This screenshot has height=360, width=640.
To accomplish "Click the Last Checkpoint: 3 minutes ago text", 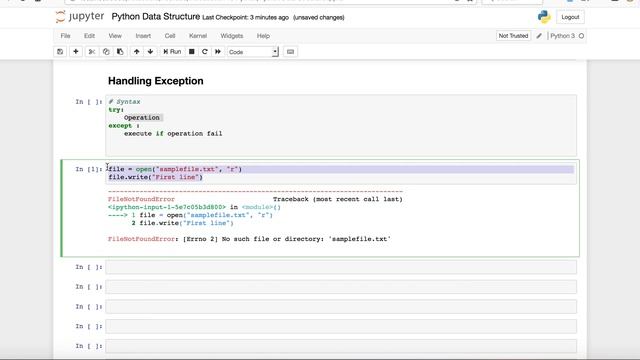I will [x=245, y=18].
